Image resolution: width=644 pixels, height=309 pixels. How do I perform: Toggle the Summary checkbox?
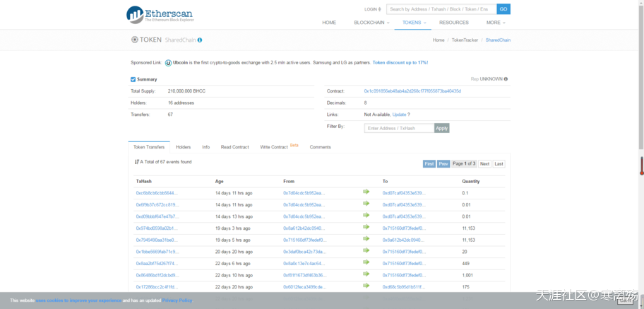[133, 80]
